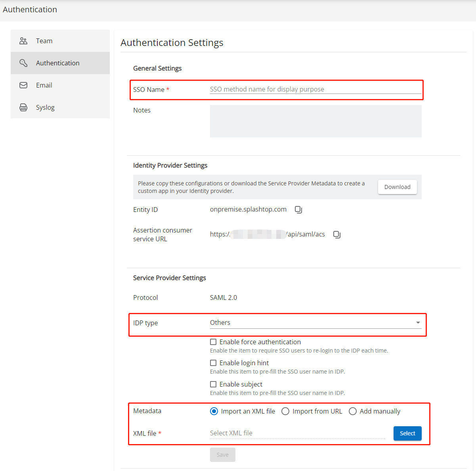Click inside the Notes text area
The image size is (476, 471).
(x=315, y=121)
